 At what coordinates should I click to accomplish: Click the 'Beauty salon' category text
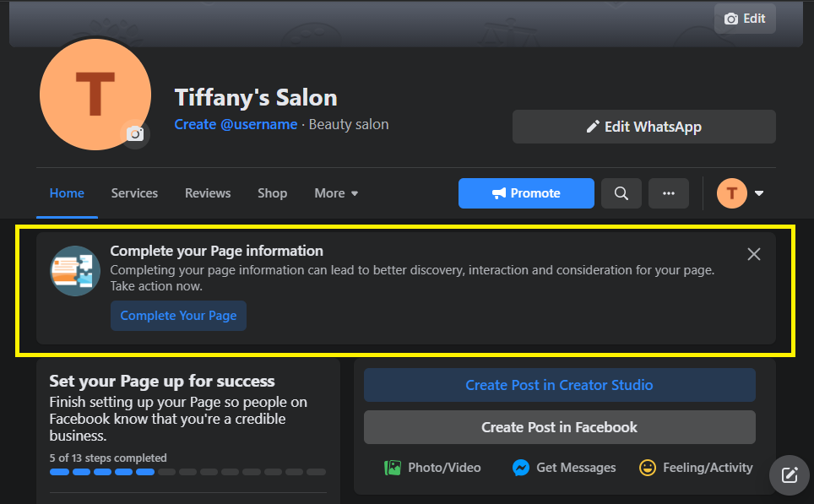coord(349,125)
